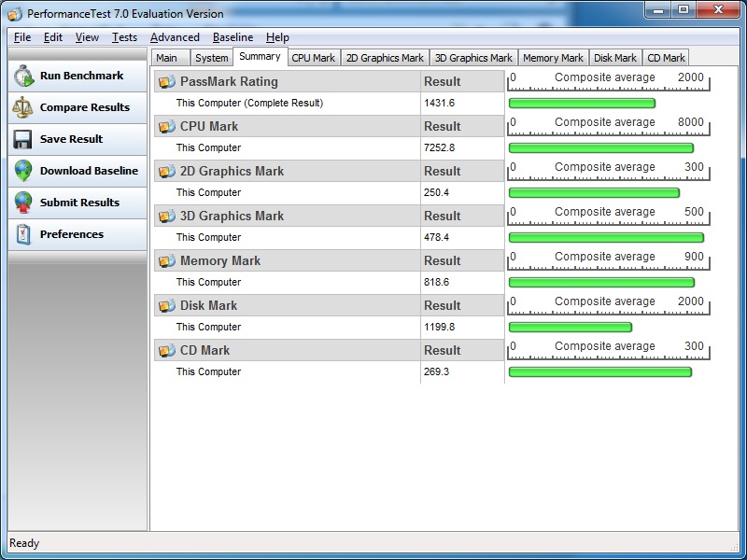Click the Preferences clipboard icon
Screen dimensions: 747x560
(x=22, y=234)
